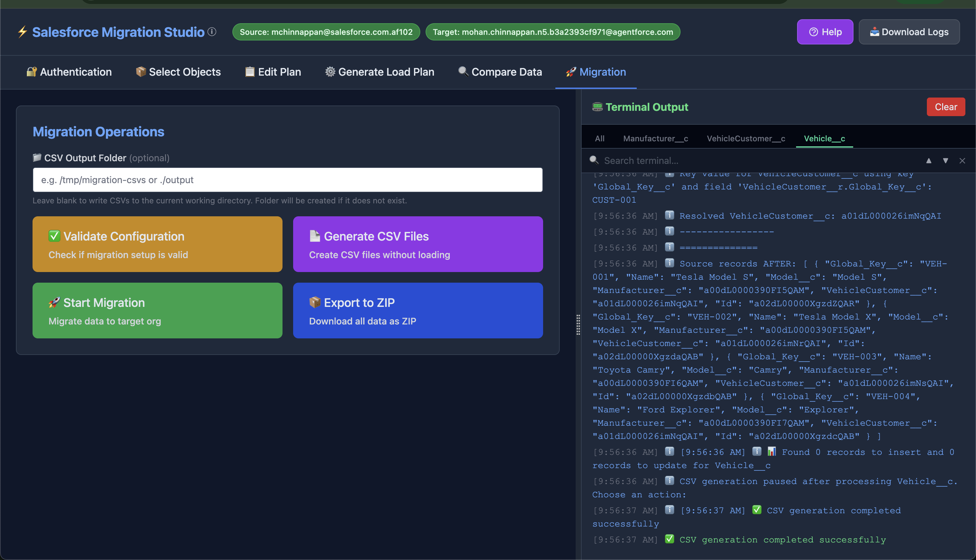Open the Generate Load Plan tab
This screenshot has height=560, width=976.
click(380, 72)
